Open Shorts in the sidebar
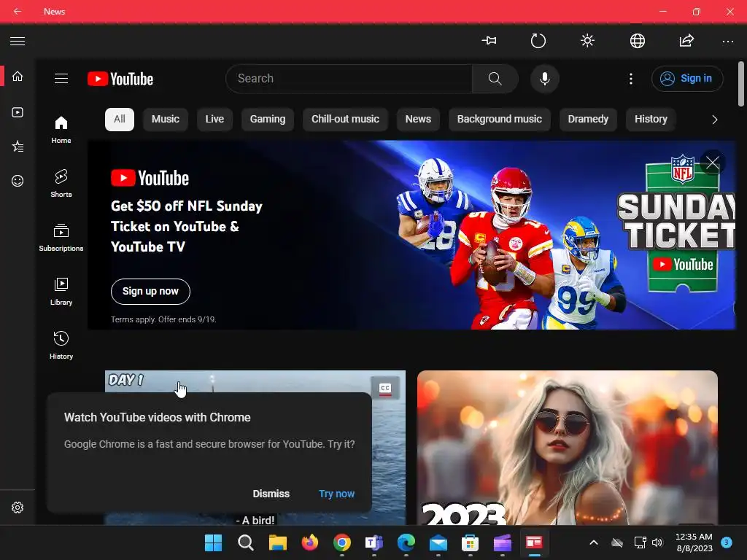The height and width of the screenshot is (560, 747). click(61, 183)
